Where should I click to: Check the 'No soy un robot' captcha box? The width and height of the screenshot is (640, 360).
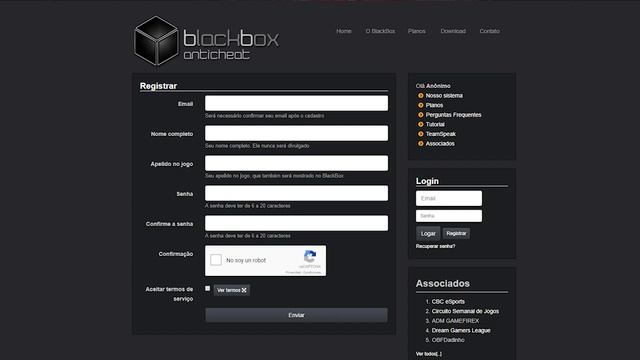[x=216, y=260]
